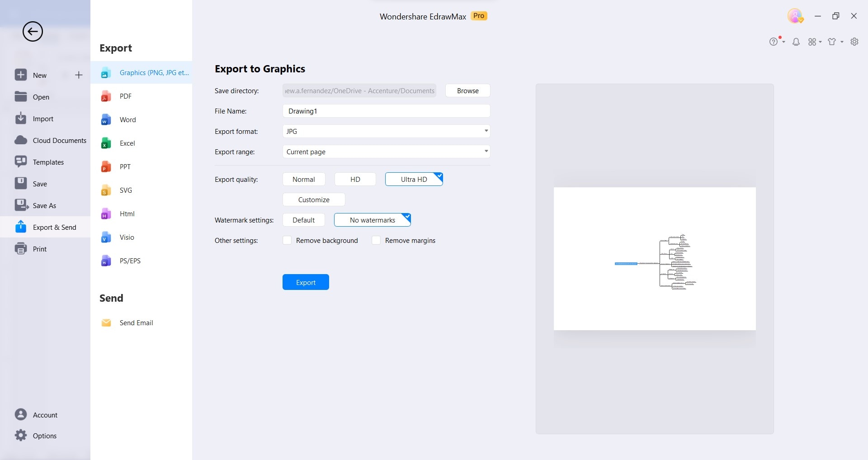
Task: Enable the Remove margins checkbox
Action: tap(376, 240)
